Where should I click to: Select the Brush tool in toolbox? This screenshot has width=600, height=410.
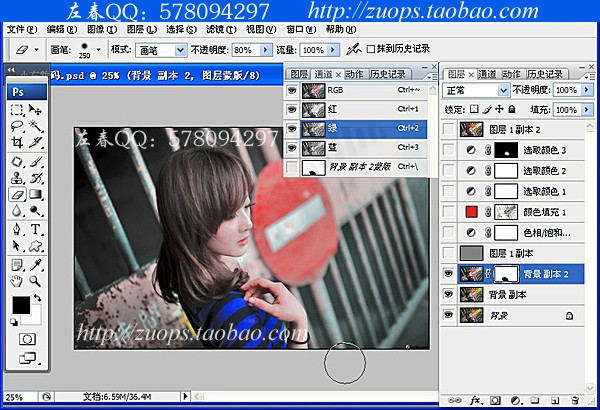pyautogui.click(x=36, y=162)
